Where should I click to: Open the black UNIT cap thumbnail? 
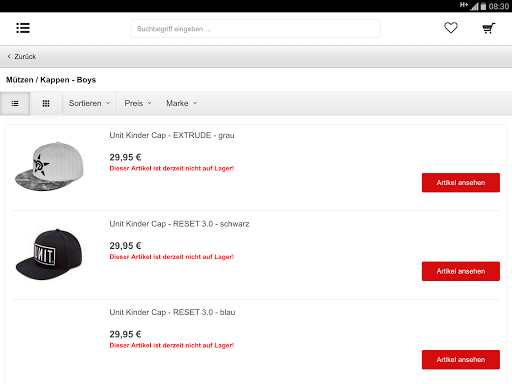(49, 254)
